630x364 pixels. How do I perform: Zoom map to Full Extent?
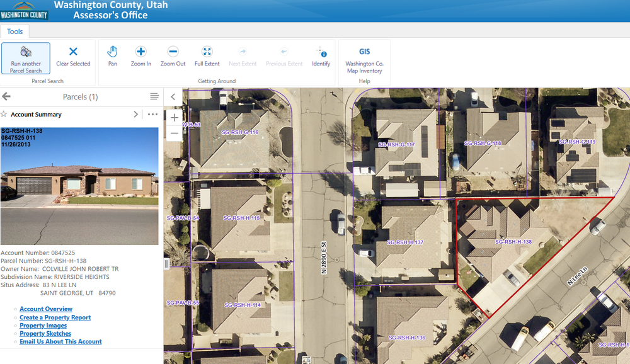(207, 55)
